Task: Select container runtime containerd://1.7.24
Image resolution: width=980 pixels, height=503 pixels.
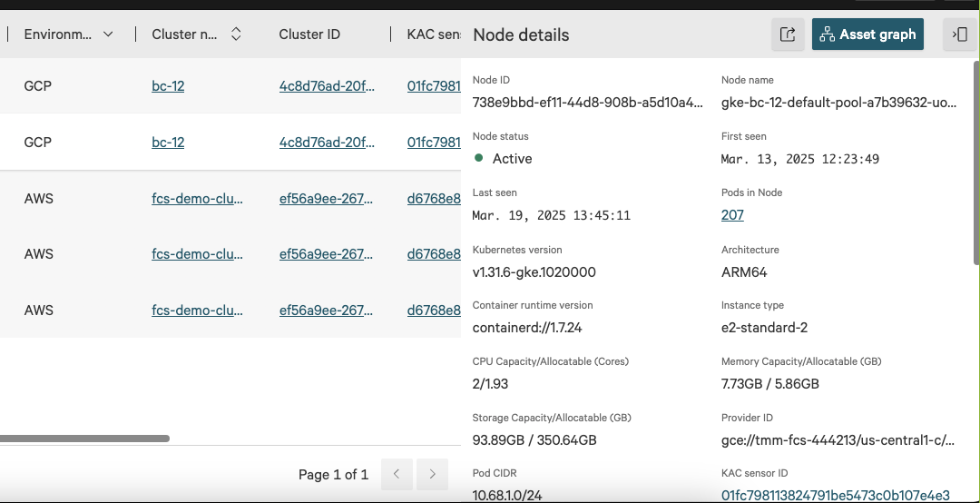Action: click(x=527, y=328)
